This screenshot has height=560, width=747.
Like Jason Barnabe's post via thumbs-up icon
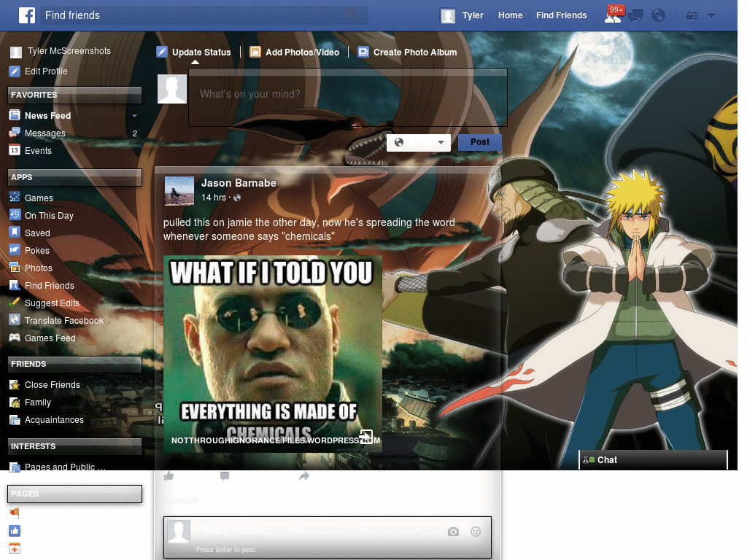point(169,475)
